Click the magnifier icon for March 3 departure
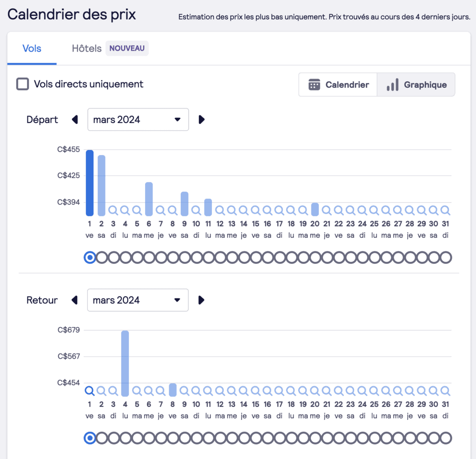 tap(113, 210)
